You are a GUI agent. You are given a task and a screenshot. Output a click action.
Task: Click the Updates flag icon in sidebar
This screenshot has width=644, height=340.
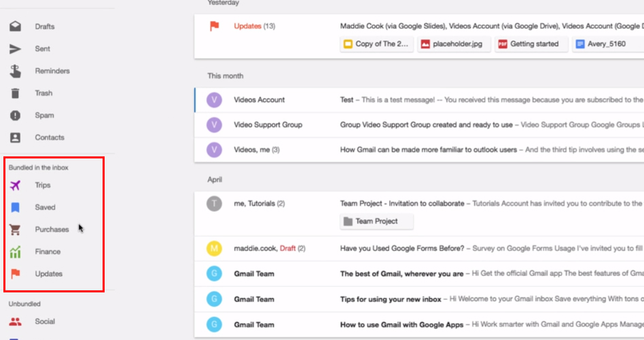click(x=15, y=274)
